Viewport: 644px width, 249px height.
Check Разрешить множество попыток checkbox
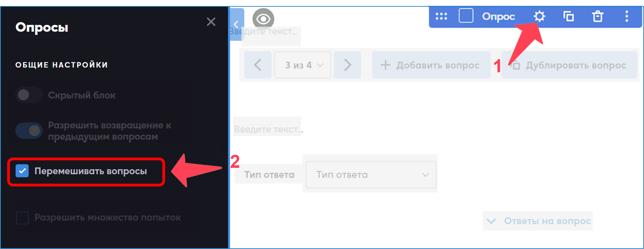pyautogui.click(x=22, y=218)
